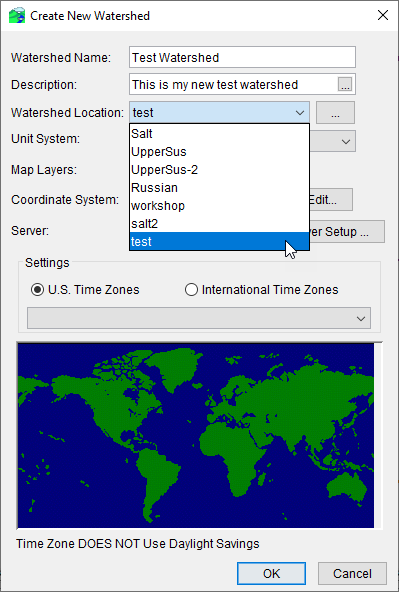Collapse the Watershed Location dropdown arrow

coord(300,113)
